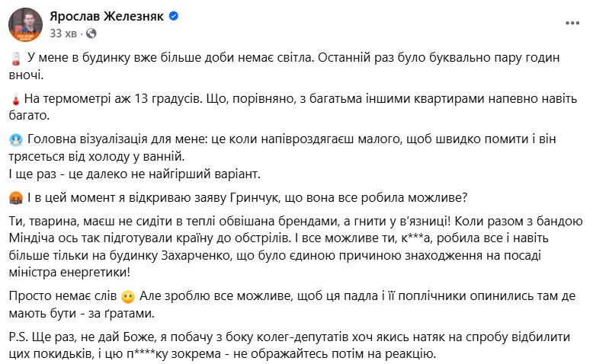Click the blue verified badge icon
This screenshot has width=593, height=364.
coord(173,16)
